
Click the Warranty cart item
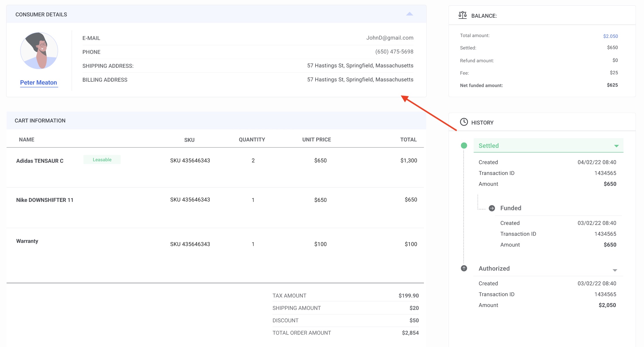(27, 241)
